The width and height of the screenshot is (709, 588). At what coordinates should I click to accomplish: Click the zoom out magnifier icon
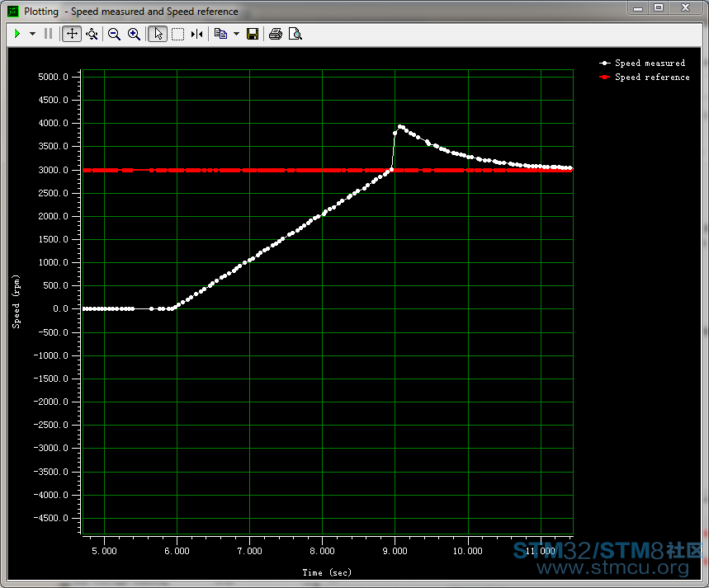tap(114, 34)
